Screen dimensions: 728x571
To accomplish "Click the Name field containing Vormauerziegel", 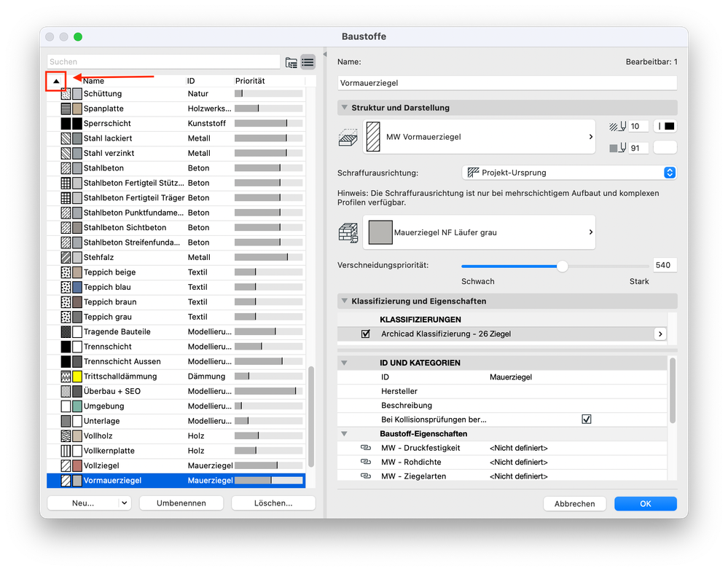I will (507, 83).
